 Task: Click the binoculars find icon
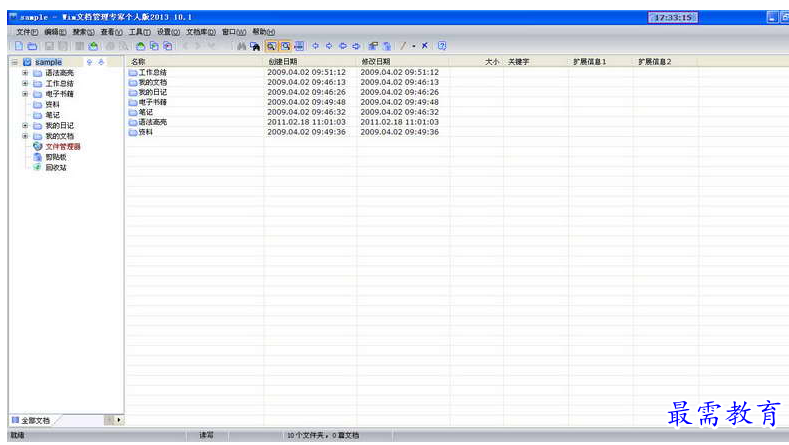(242, 46)
